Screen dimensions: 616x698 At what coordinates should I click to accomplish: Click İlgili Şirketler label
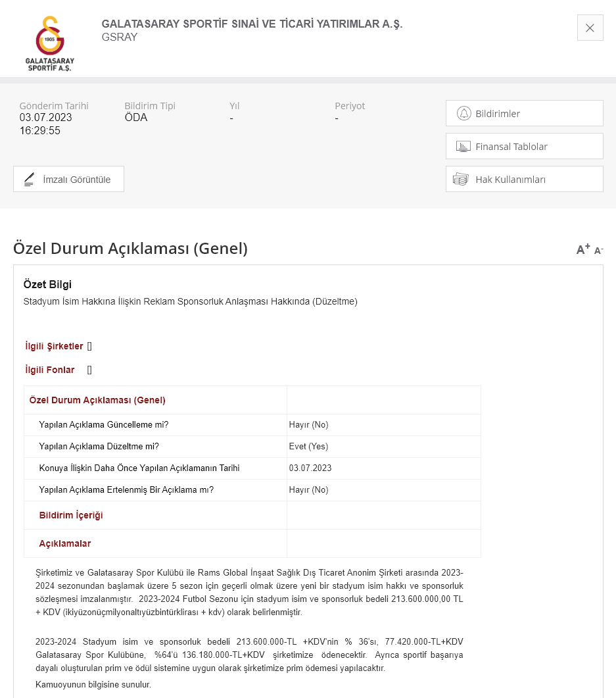pos(54,346)
